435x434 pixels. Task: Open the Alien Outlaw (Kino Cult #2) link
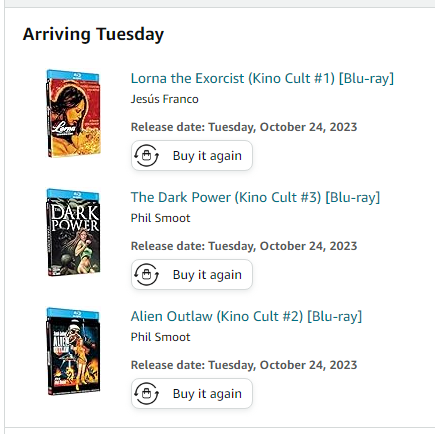pos(246,316)
